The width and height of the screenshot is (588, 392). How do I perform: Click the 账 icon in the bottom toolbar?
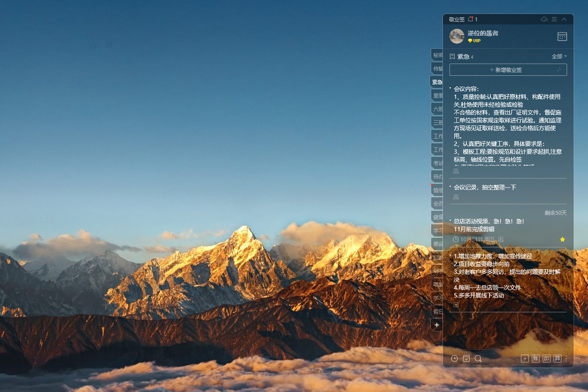tap(536, 358)
